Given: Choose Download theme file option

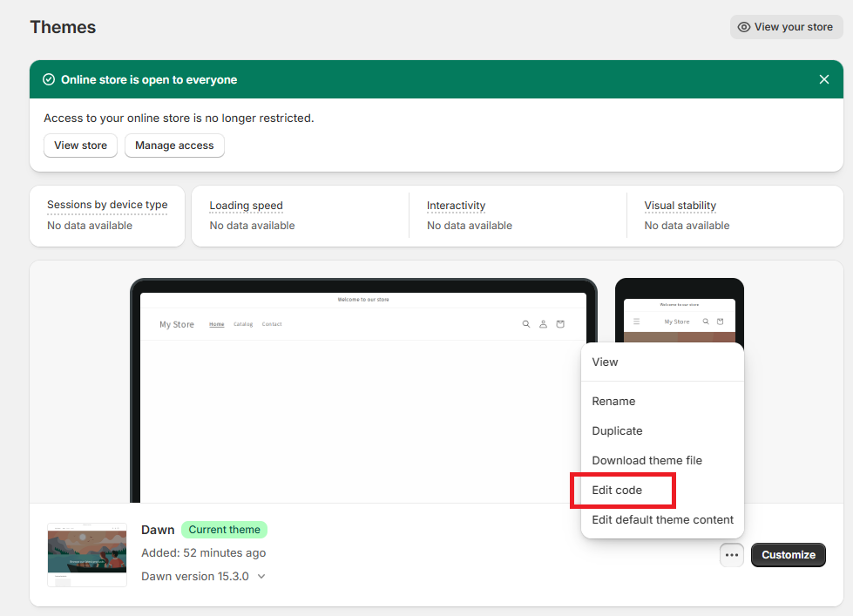Looking at the screenshot, I should click(647, 460).
